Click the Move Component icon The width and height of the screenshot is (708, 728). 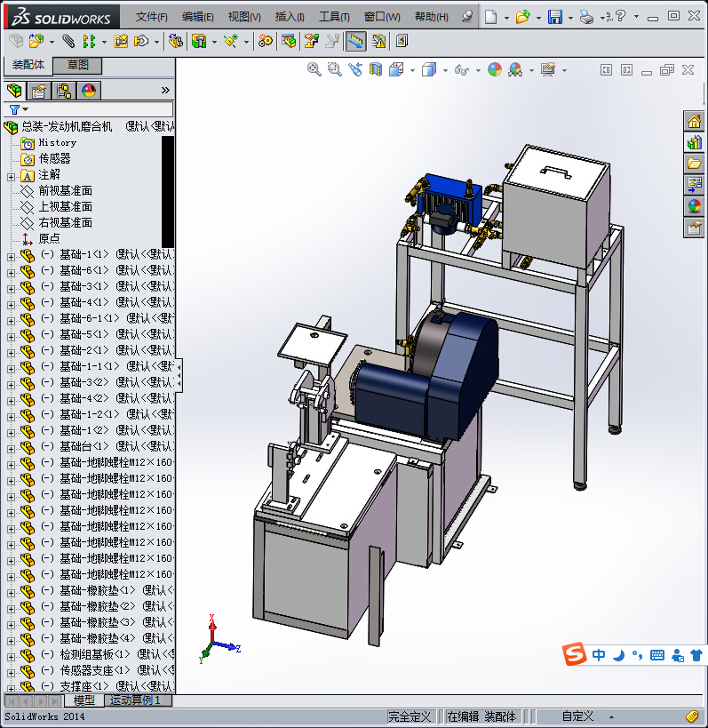point(141,41)
